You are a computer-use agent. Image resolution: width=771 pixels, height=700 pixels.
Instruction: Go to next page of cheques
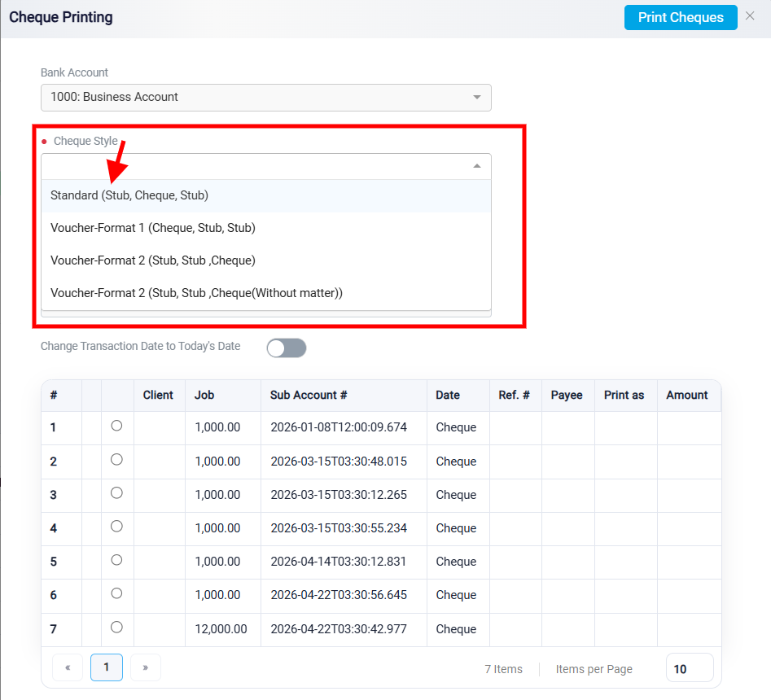click(146, 667)
